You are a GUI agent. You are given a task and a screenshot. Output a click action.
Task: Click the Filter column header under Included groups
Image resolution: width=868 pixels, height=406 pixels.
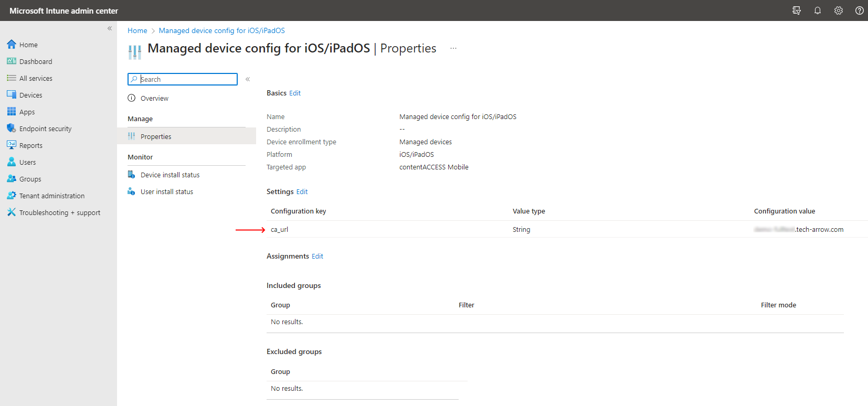[x=467, y=305]
